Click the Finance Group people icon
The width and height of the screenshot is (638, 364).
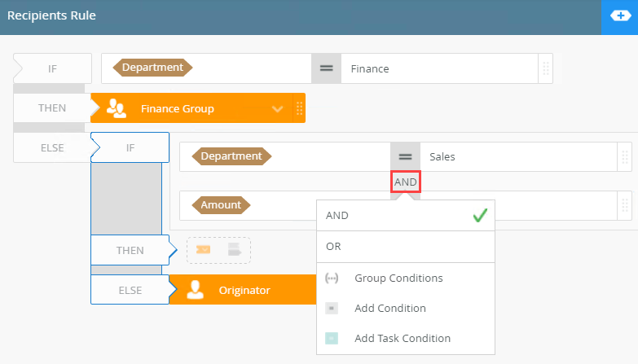point(117,108)
